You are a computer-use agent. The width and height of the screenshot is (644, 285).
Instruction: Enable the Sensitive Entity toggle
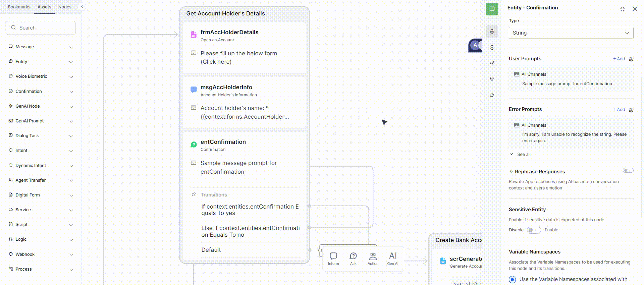[534, 230]
